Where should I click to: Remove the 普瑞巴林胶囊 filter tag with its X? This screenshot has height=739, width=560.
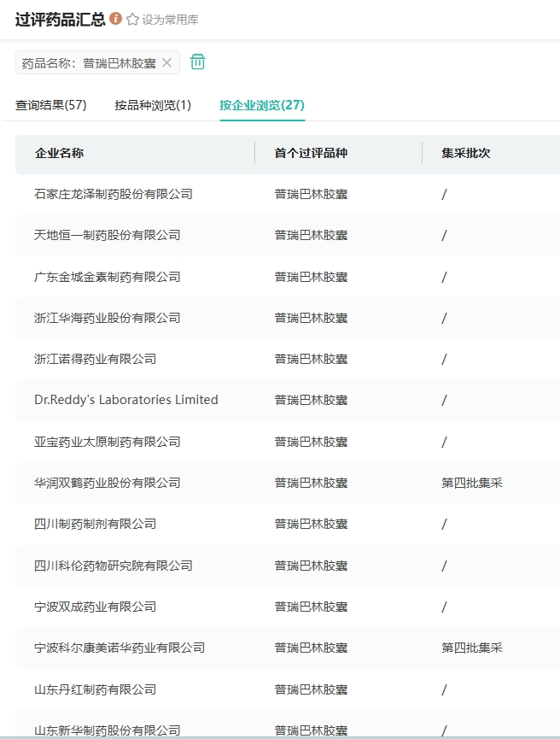(x=166, y=62)
